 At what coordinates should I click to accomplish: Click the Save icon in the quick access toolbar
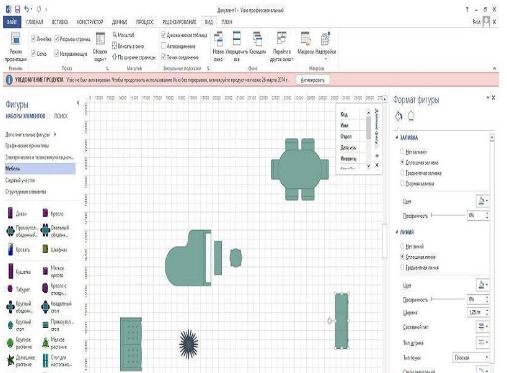coord(17,9)
